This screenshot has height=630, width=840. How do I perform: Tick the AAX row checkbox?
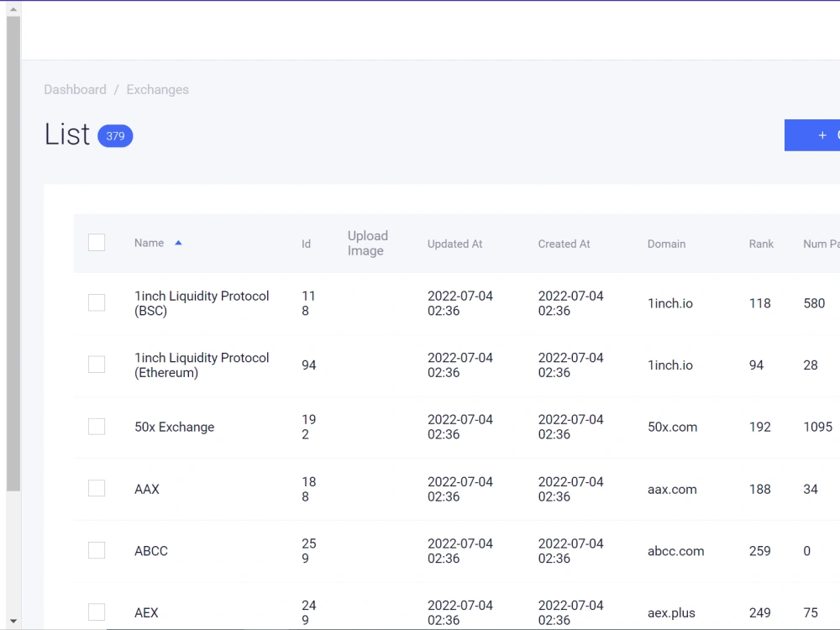97,488
